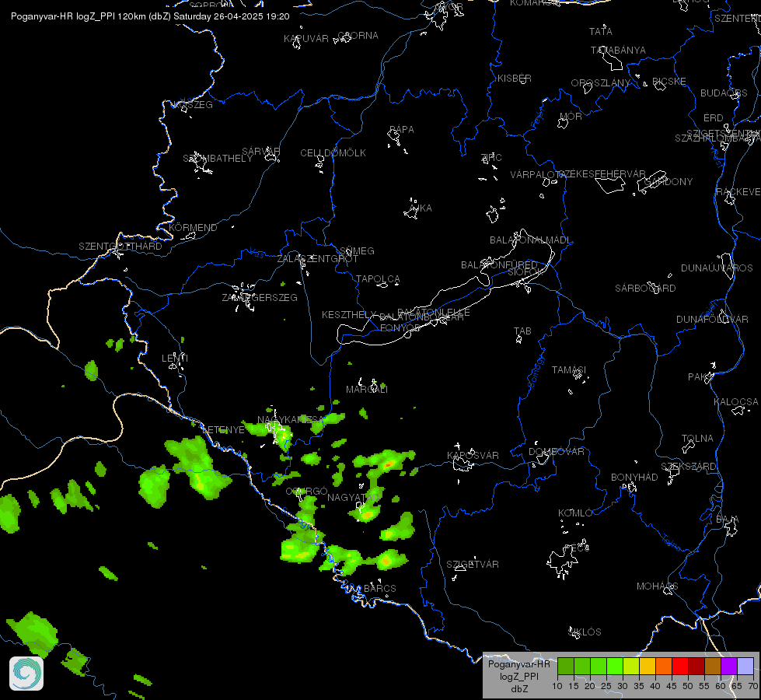
Task: Click the OROSZLÁNY city label
Action: [600, 83]
